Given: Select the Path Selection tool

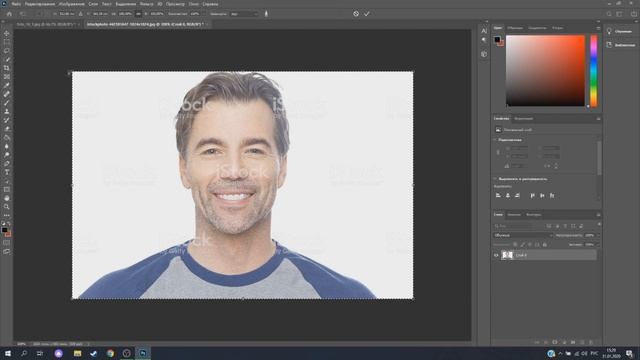Looking at the screenshot, I should (7, 181).
